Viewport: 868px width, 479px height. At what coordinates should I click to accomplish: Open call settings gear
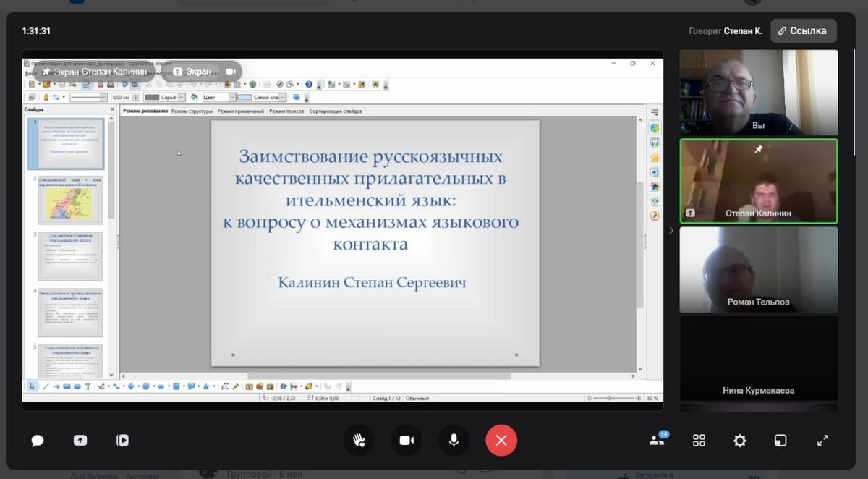coord(739,440)
